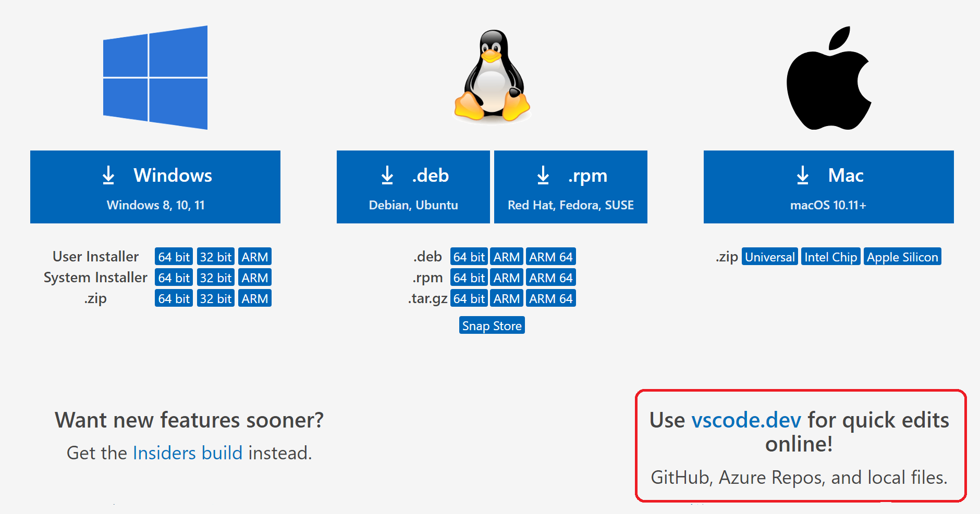Download the .rpm package for Red Hat, Fedora, SUSE

tap(570, 187)
